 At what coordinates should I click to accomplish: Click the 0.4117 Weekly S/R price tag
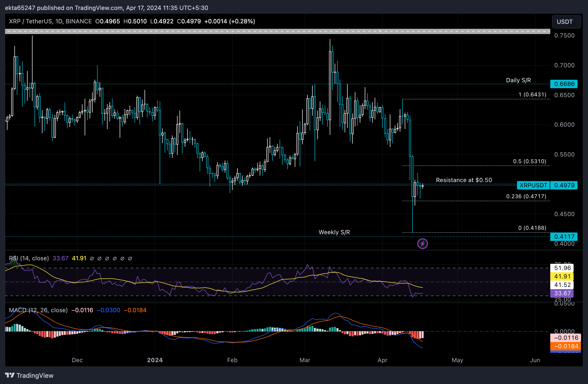point(564,236)
